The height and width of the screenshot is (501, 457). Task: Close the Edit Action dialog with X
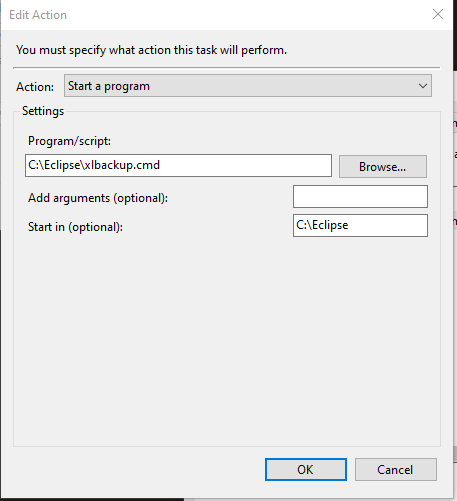(438, 14)
